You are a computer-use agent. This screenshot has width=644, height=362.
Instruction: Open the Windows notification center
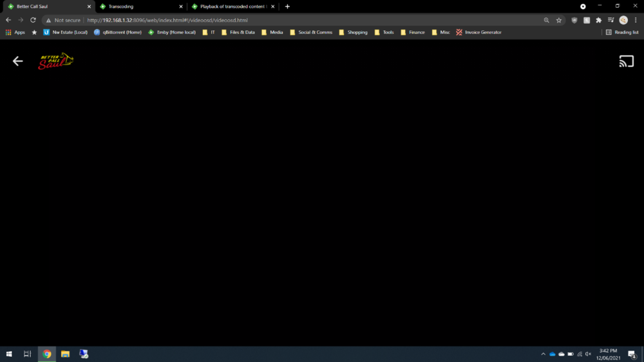coord(632,354)
